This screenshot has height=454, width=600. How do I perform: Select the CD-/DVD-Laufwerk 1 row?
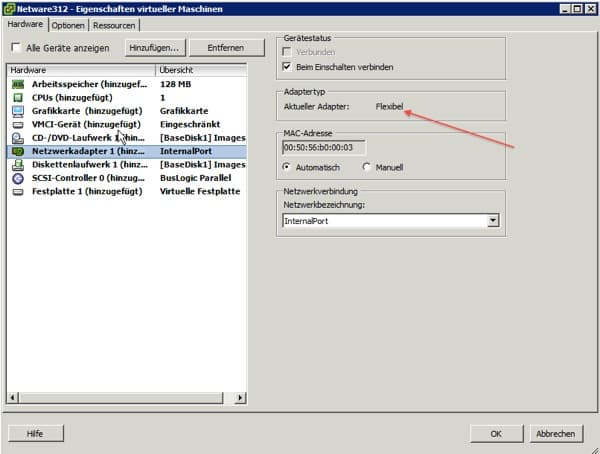pos(127,138)
